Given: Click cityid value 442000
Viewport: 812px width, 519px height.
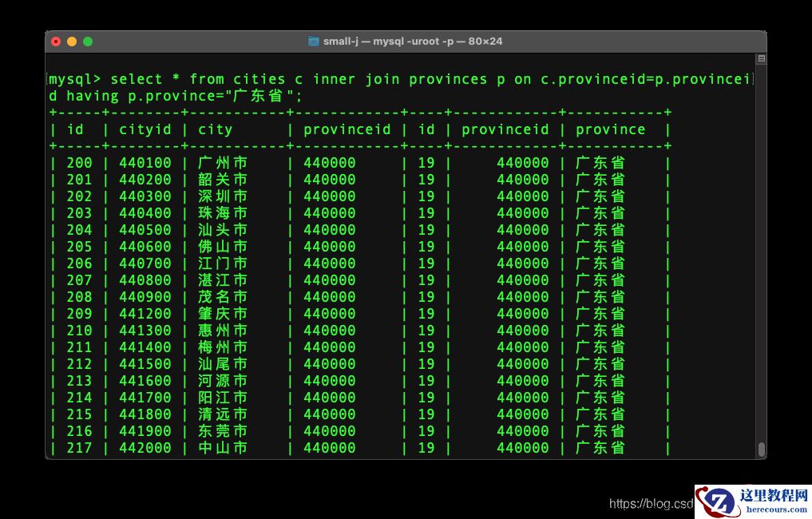Looking at the screenshot, I should point(145,448).
